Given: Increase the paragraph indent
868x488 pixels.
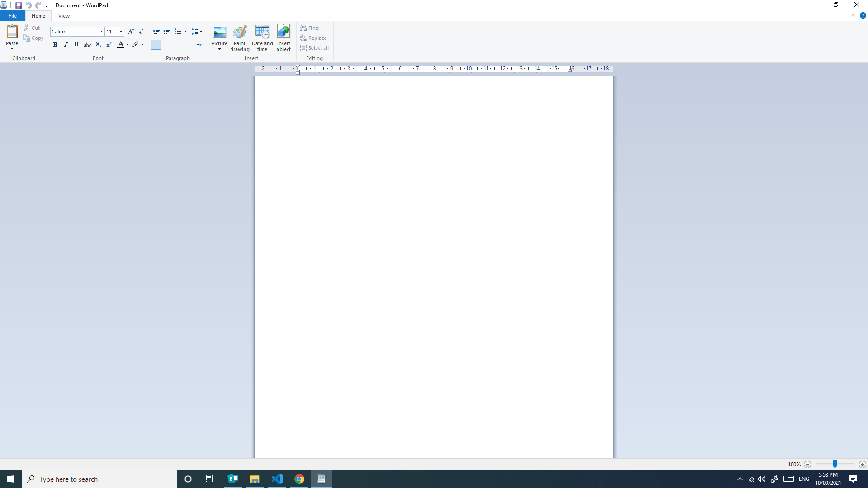Looking at the screenshot, I should 167,32.
